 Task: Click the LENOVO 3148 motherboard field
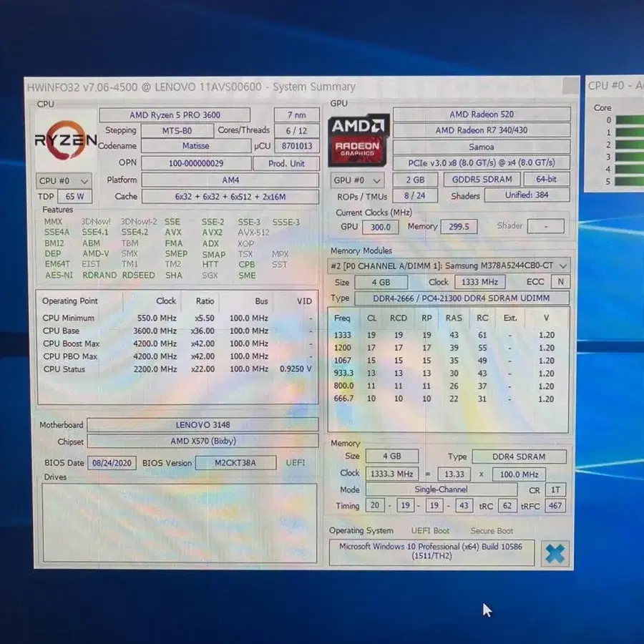(203, 424)
